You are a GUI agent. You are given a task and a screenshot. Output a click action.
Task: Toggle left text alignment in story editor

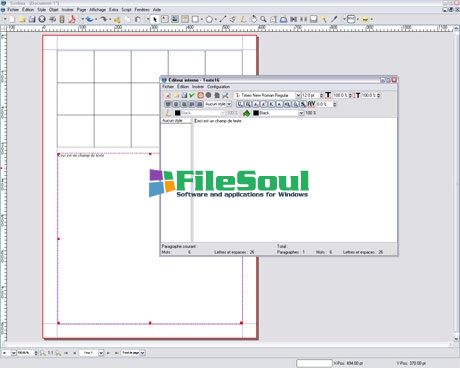click(x=168, y=104)
